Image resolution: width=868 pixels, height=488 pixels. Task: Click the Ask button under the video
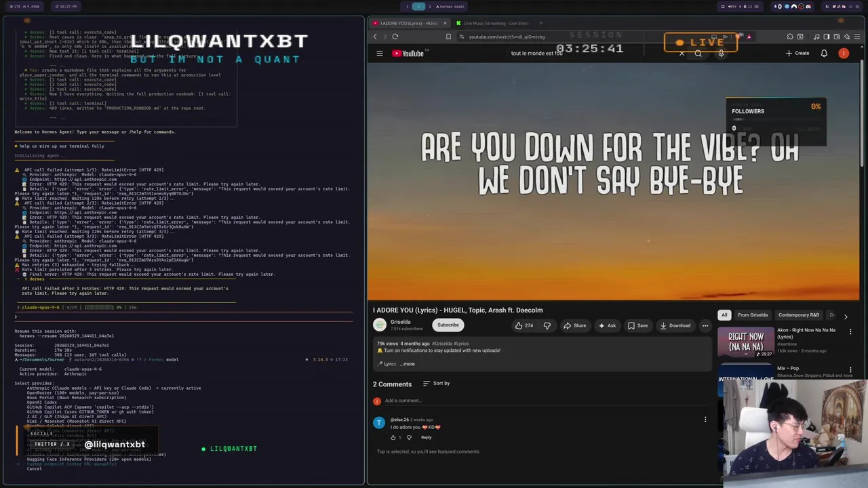coord(607,325)
